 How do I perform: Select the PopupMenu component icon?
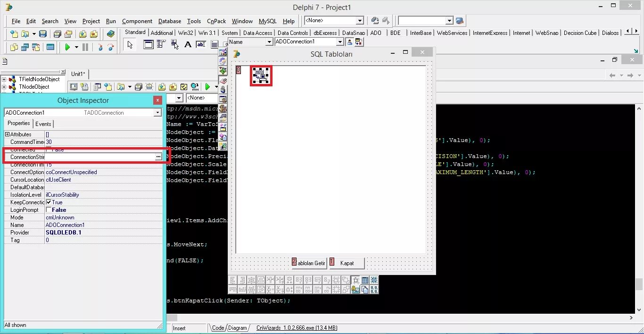point(175,44)
